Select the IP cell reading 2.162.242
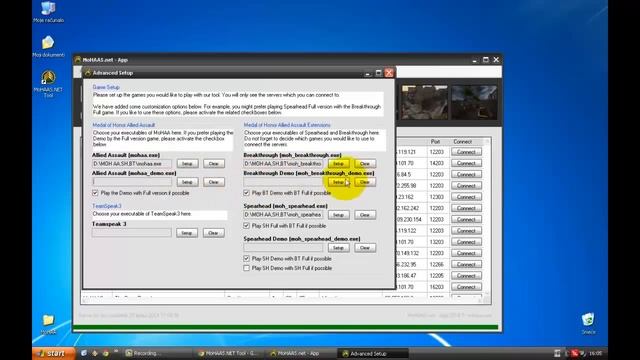 coord(411,208)
